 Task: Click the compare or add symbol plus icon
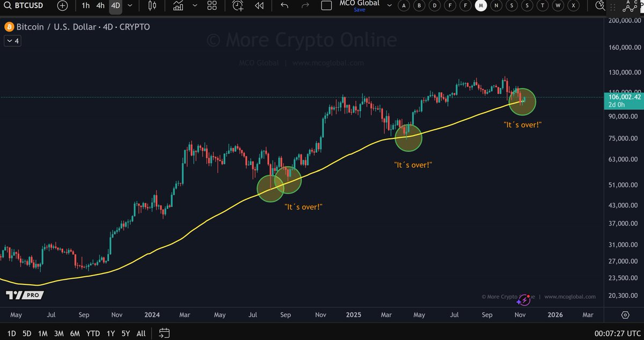(62, 6)
